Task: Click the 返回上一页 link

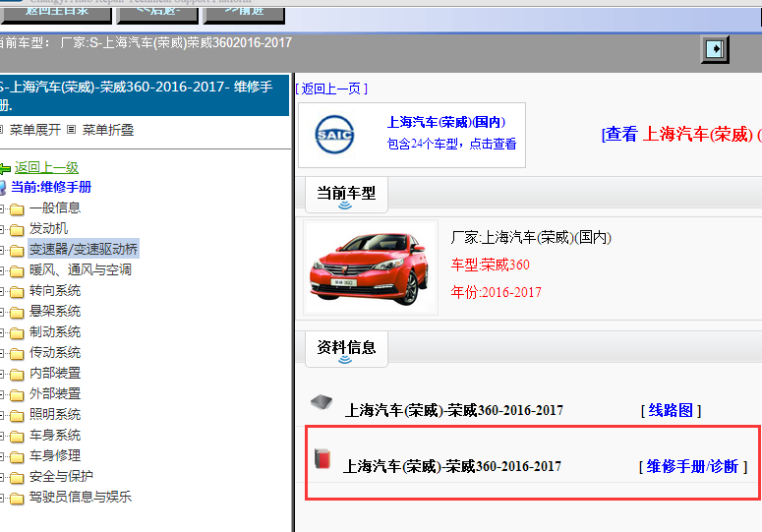Action: coord(331,89)
